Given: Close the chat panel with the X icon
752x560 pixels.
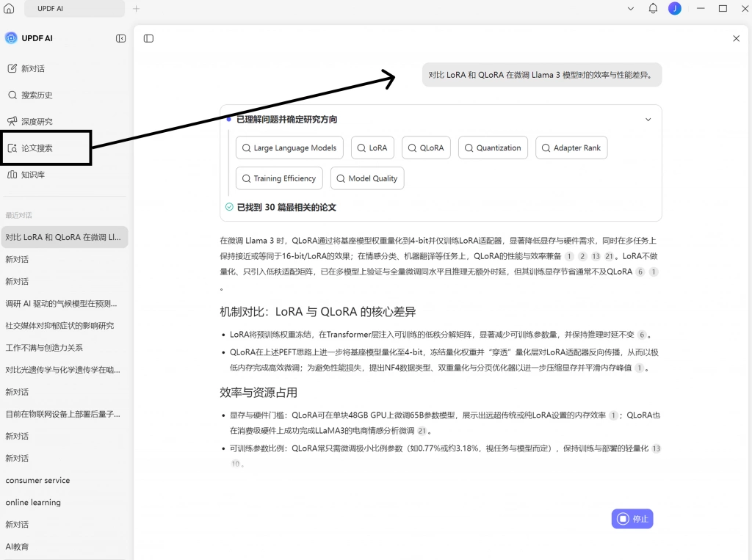Looking at the screenshot, I should pos(736,38).
